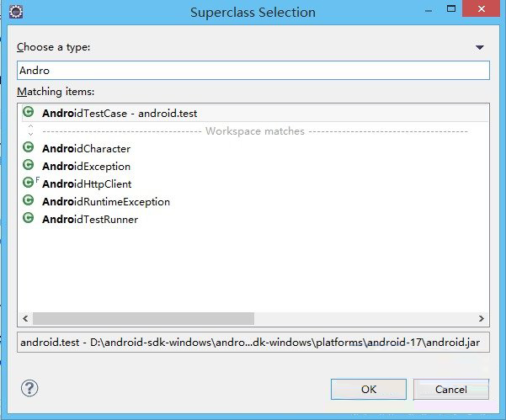Minimize the Superclass Selection dialog
506x420 pixels.
[429, 11]
